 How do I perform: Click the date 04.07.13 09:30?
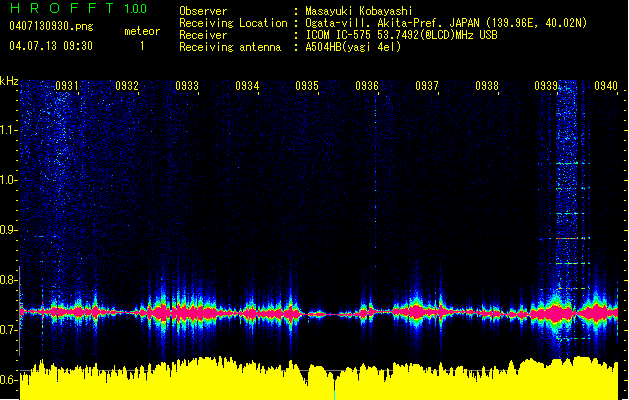click(x=51, y=46)
